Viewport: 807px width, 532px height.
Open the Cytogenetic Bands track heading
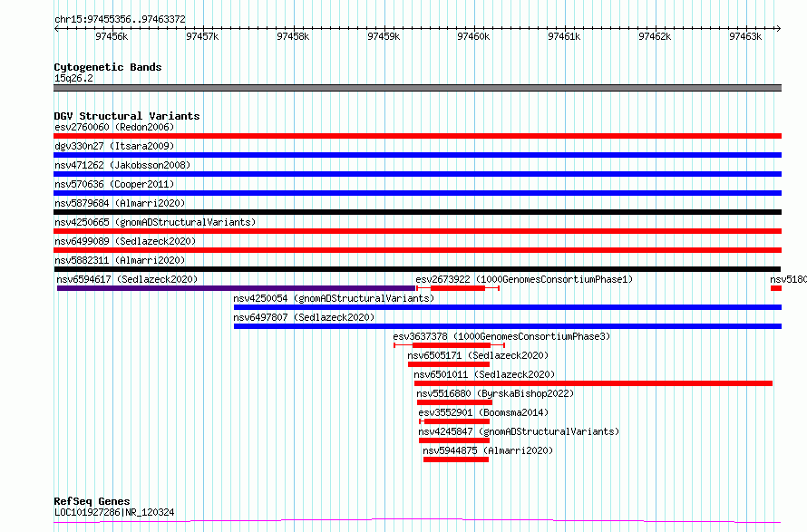pyautogui.click(x=108, y=67)
